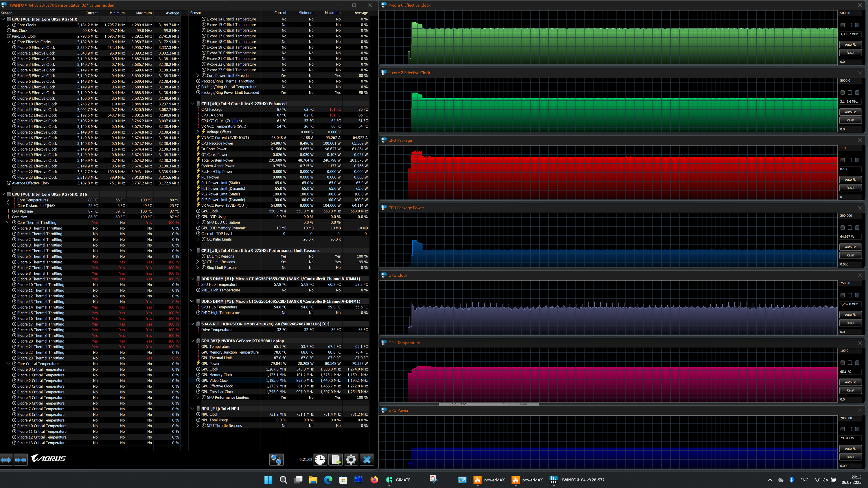The image size is (868, 488).
Task: Click the Bluetooth icon in the system tray
Action: pyautogui.click(x=792, y=480)
